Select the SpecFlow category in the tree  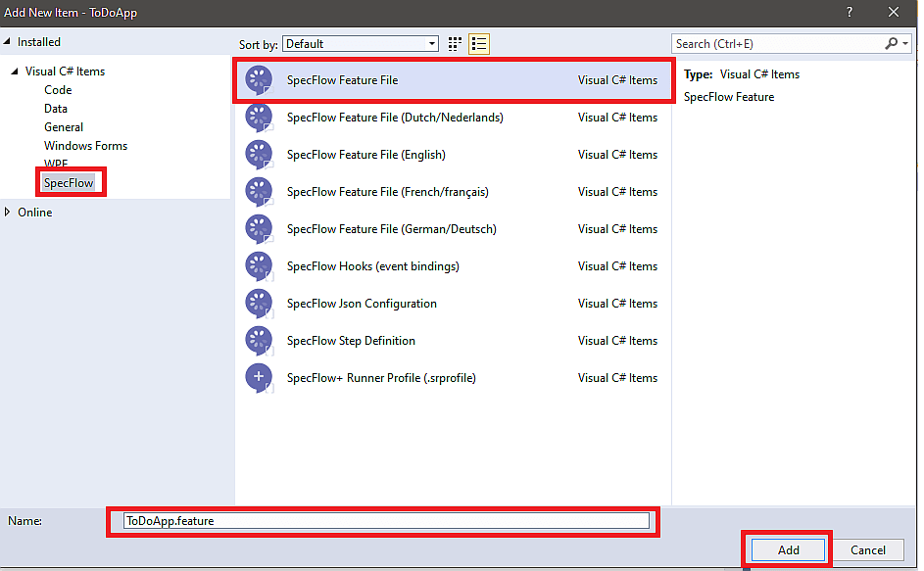[70, 182]
